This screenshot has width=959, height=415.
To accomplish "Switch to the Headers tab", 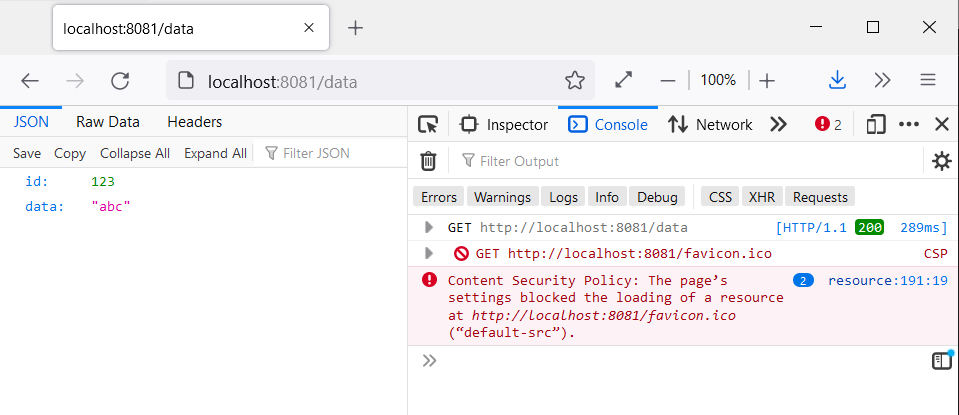I will 194,122.
